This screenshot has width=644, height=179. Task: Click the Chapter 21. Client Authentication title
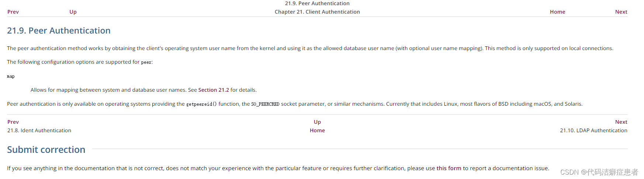pos(317,12)
